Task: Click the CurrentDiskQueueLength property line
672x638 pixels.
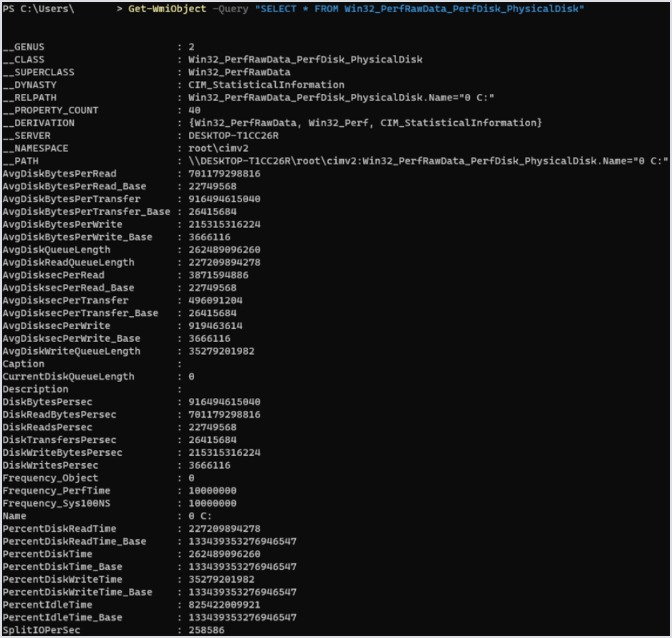Action: [x=69, y=376]
